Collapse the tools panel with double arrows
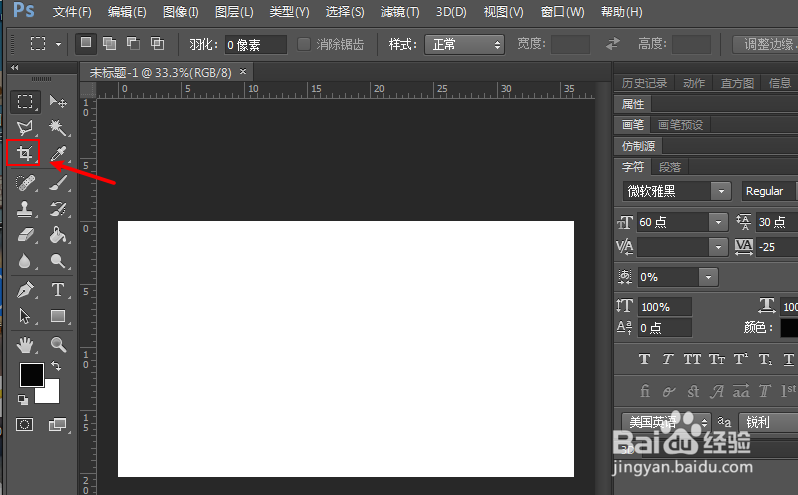 [15, 68]
